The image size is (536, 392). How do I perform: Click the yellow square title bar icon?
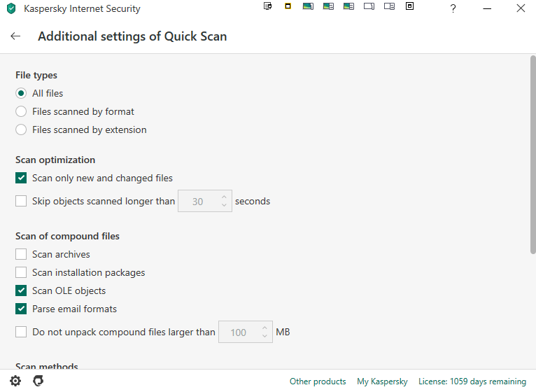pos(288,6)
